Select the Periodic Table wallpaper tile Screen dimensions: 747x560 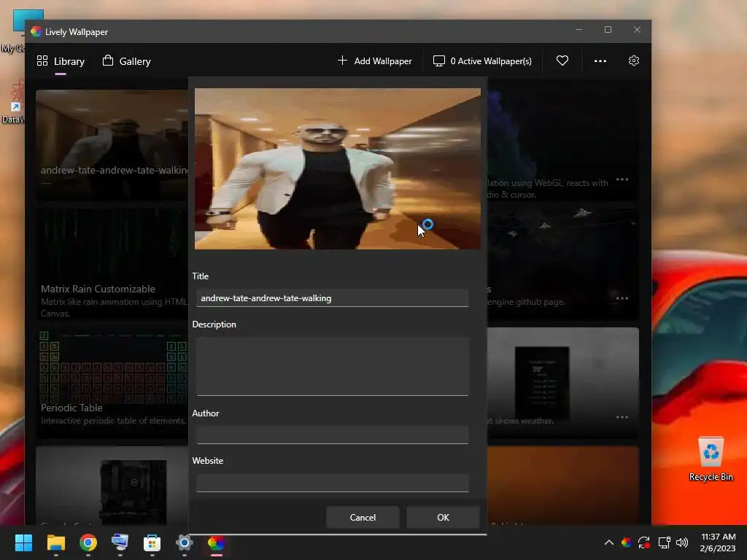coord(112,384)
